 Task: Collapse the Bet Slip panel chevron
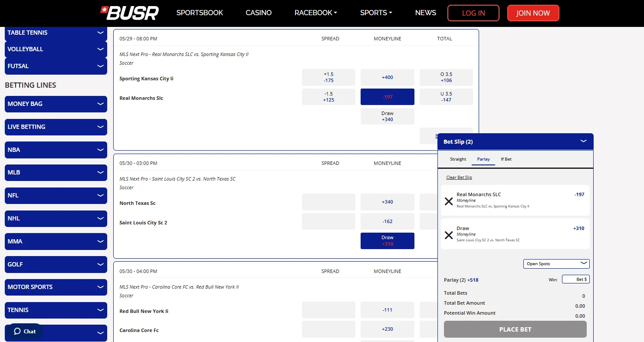(x=583, y=141)
